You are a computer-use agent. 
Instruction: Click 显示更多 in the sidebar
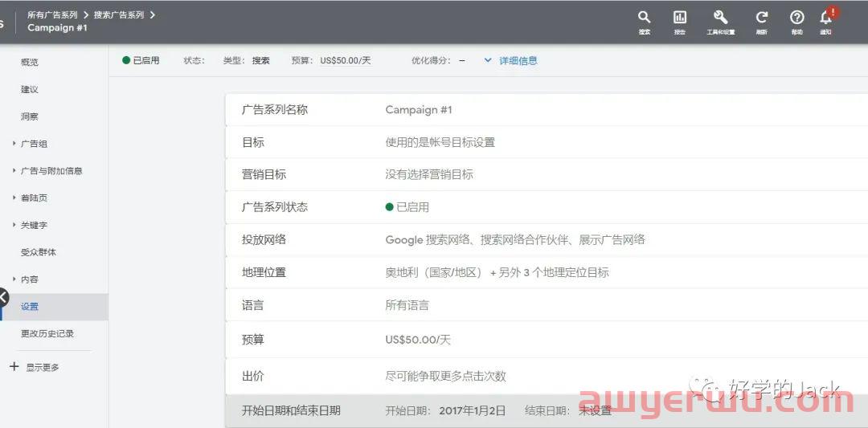tap(43, 367)
